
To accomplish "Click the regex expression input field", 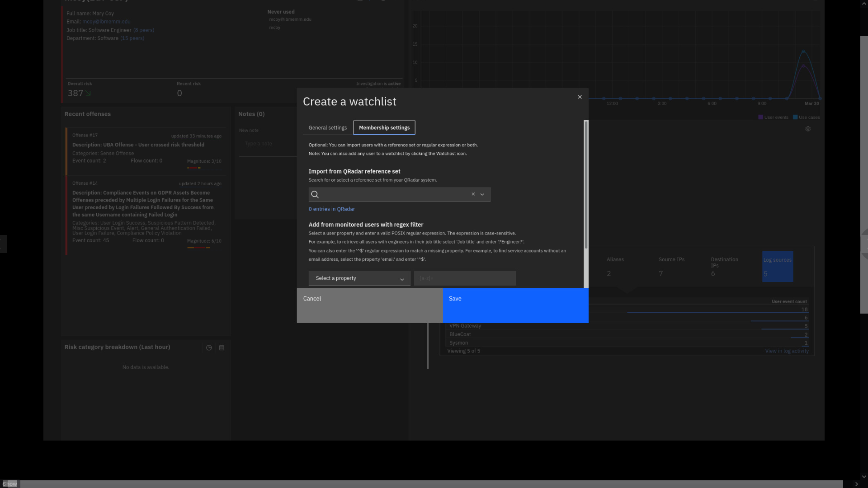I will pyautogui.click(x=465, y=278).
